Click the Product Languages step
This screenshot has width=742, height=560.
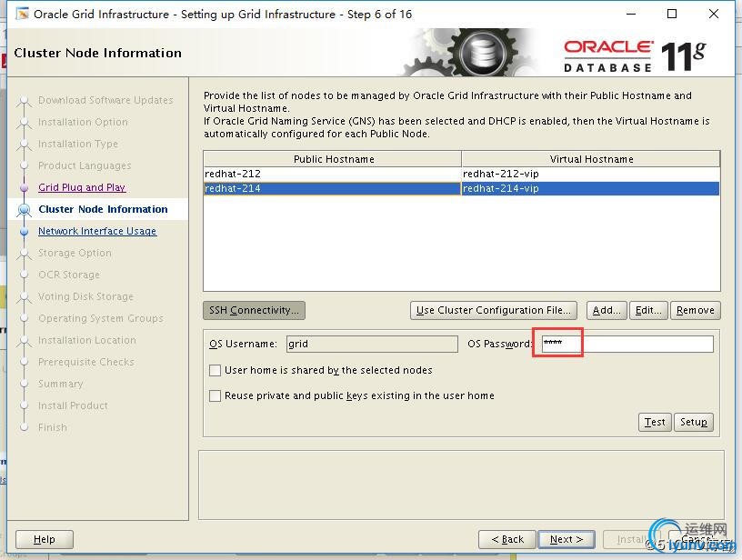coord(85,165)
